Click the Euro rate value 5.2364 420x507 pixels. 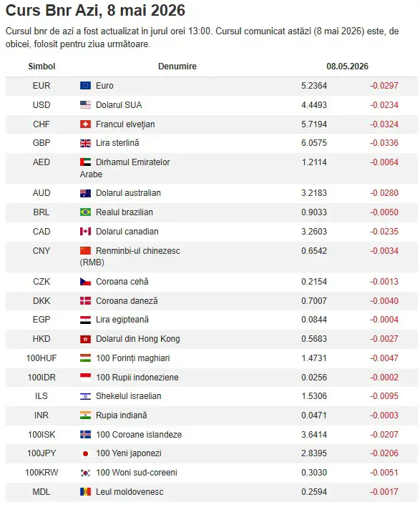tap(314, 86)
